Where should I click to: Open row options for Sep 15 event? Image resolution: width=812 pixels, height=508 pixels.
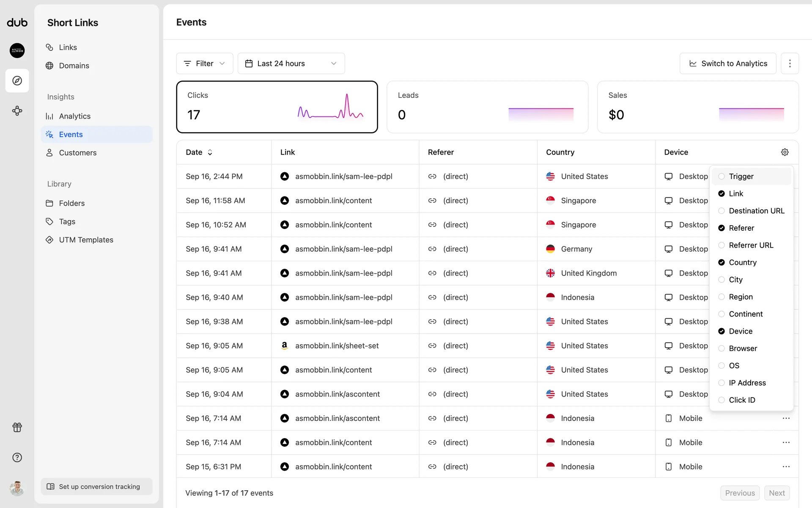(x=786, y=467)
